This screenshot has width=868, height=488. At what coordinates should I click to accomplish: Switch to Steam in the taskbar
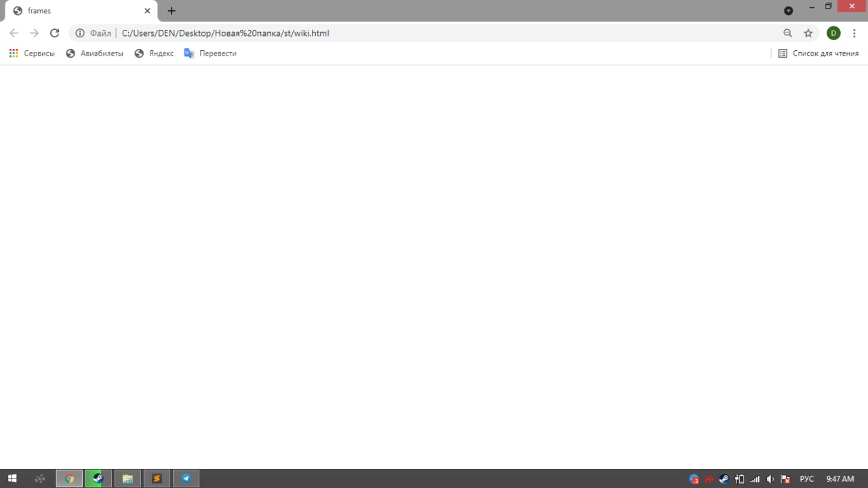tap(98, 478)
